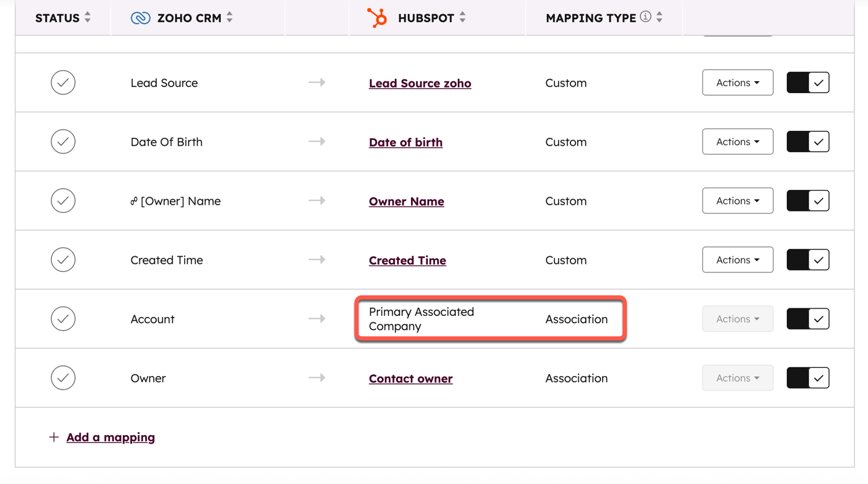Click the Date Of Birth row status checkmark

[x=63, y=141]
